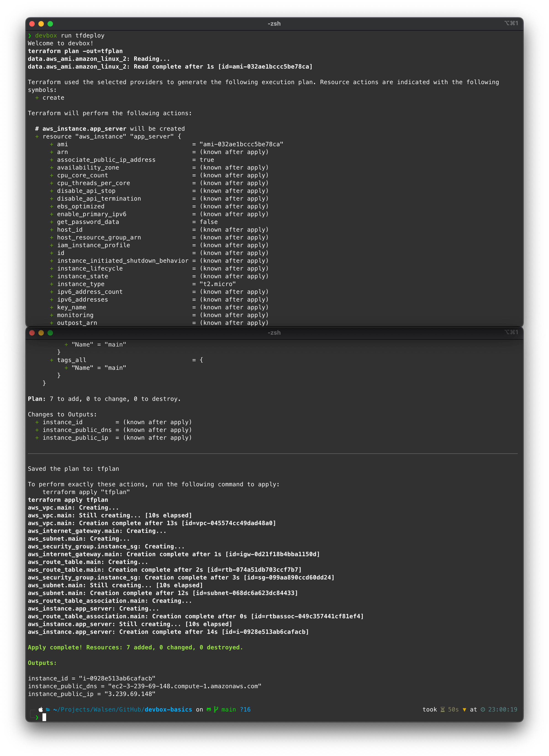This screenshot has width=549, height=756.
Task: Click 'aws_vpc.main: Creating...' line
Action: (73, 508)
